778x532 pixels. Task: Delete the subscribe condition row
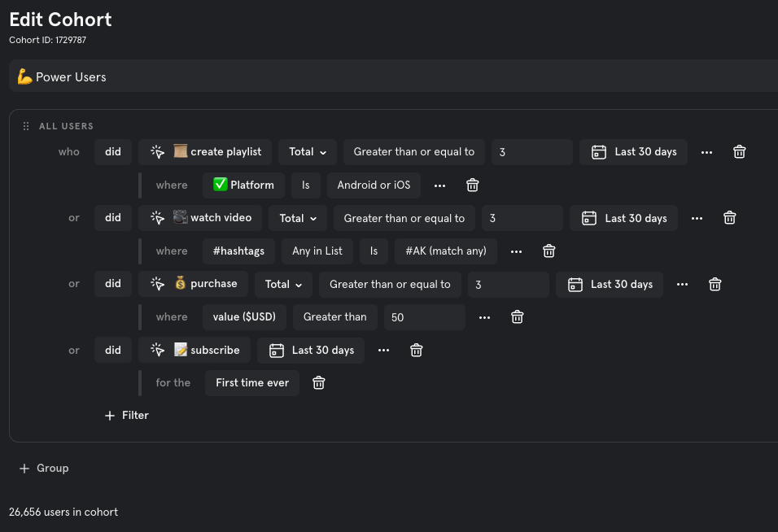point(417,350)
